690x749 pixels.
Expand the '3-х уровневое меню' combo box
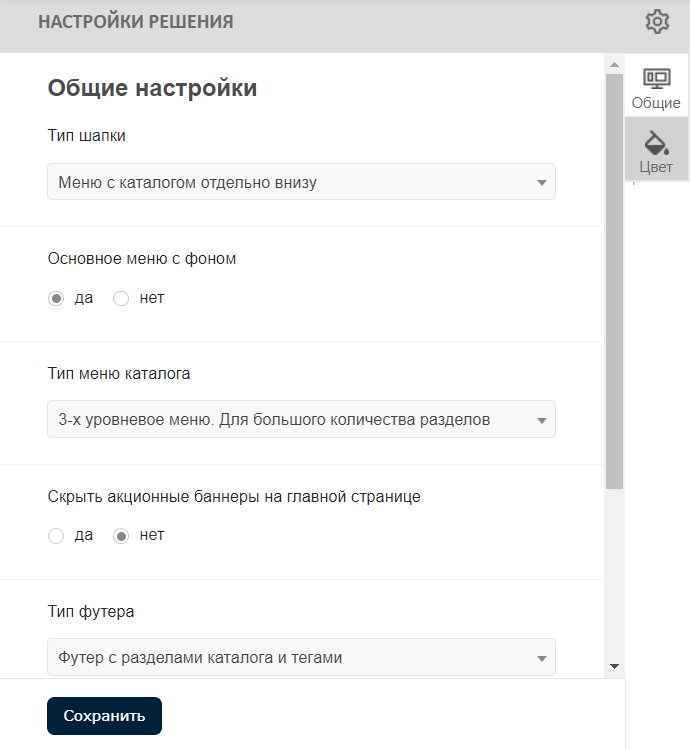tap(290, 420)
